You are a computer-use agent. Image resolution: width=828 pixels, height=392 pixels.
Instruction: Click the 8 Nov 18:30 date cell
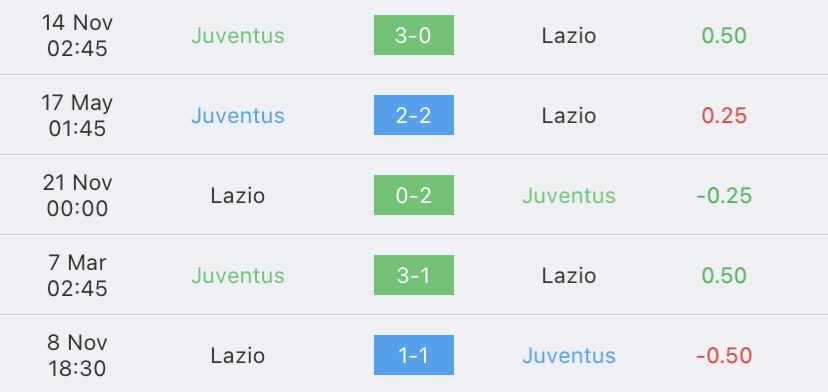[x=77, y=356]
